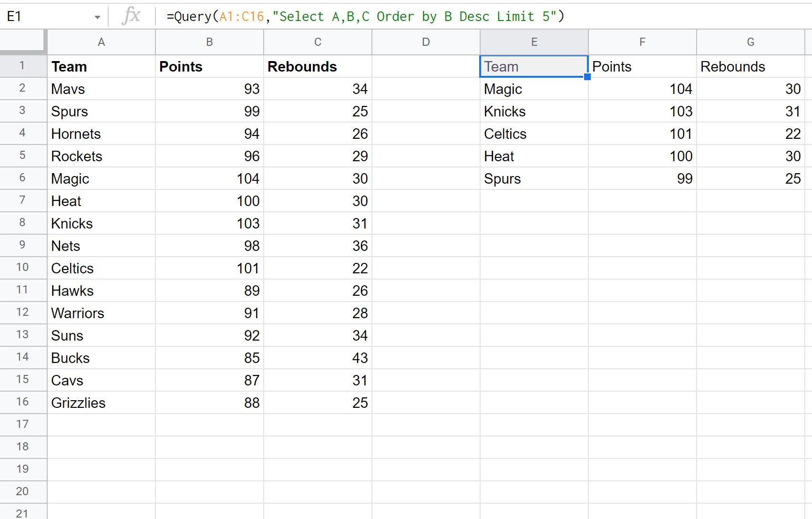
Task: Select column D header
Action: point(426,42)
